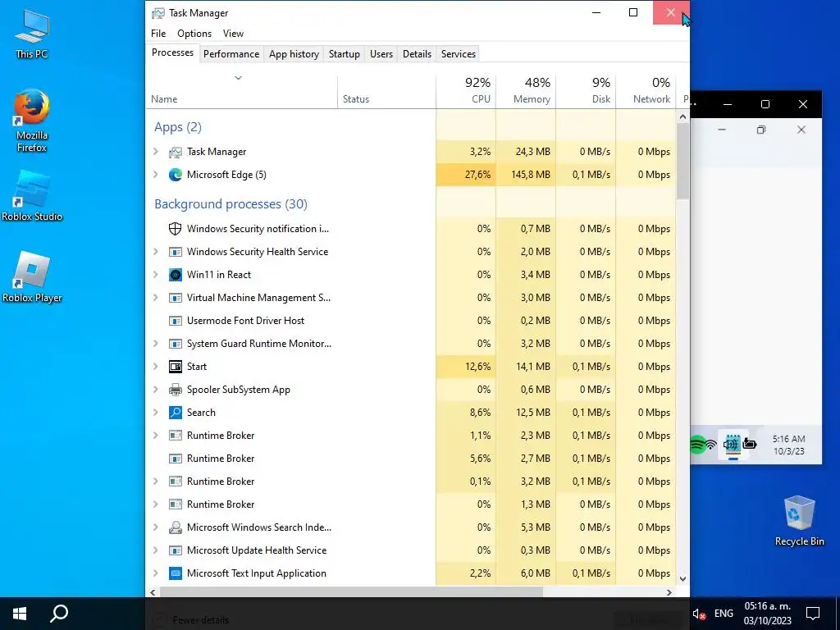Click the muted volume tray icon
Image resolution: width=840 pixels, height=630 pixels.
click(699, 614)
